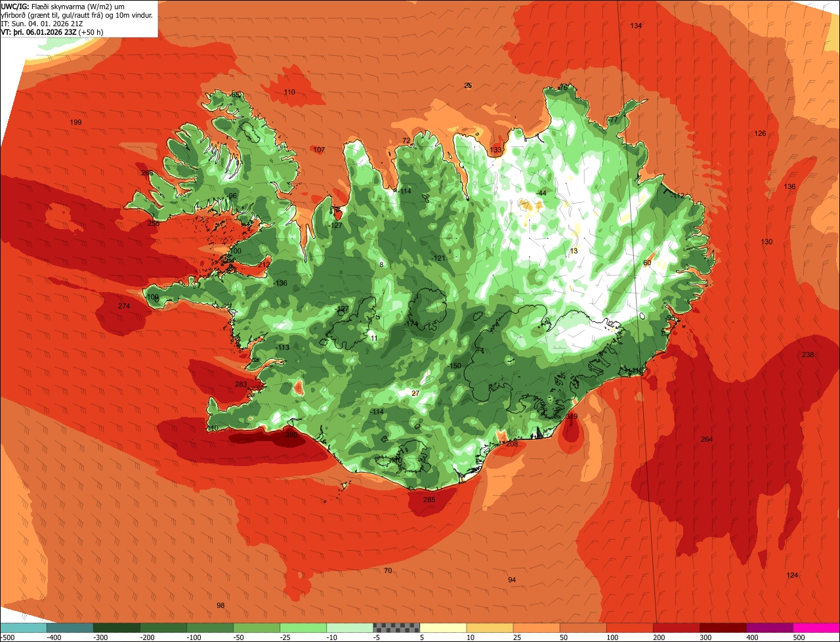Click the initial time line 'IT: Sun. 04. 01. 2026 21Z'
This screenshot has height=642, width=840.
pyautogui.click(x=41, y=23)
